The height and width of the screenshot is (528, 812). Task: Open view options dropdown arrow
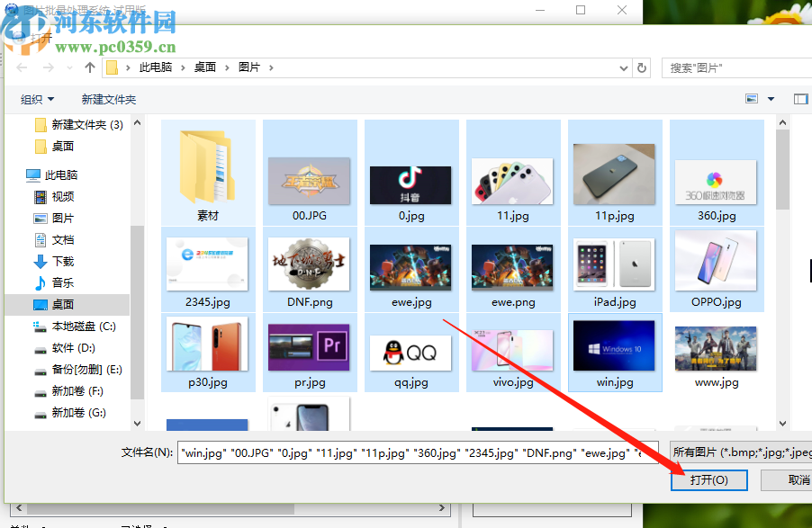click(x=771, y=99)
